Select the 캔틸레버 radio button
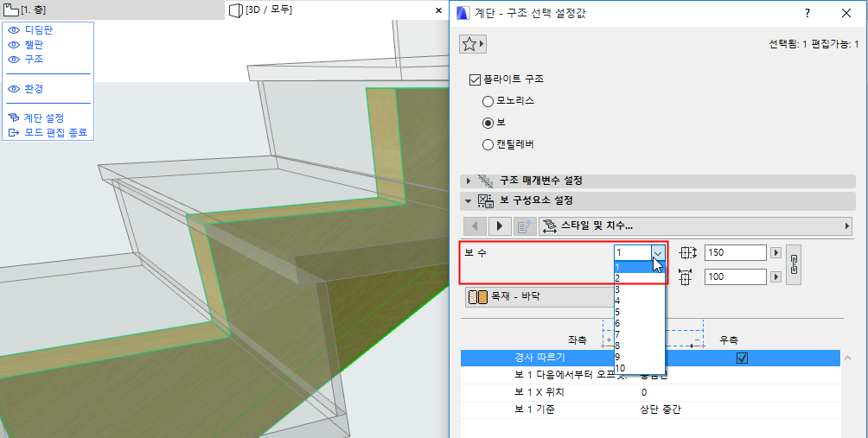868x438 pixels. click(488, 145)
